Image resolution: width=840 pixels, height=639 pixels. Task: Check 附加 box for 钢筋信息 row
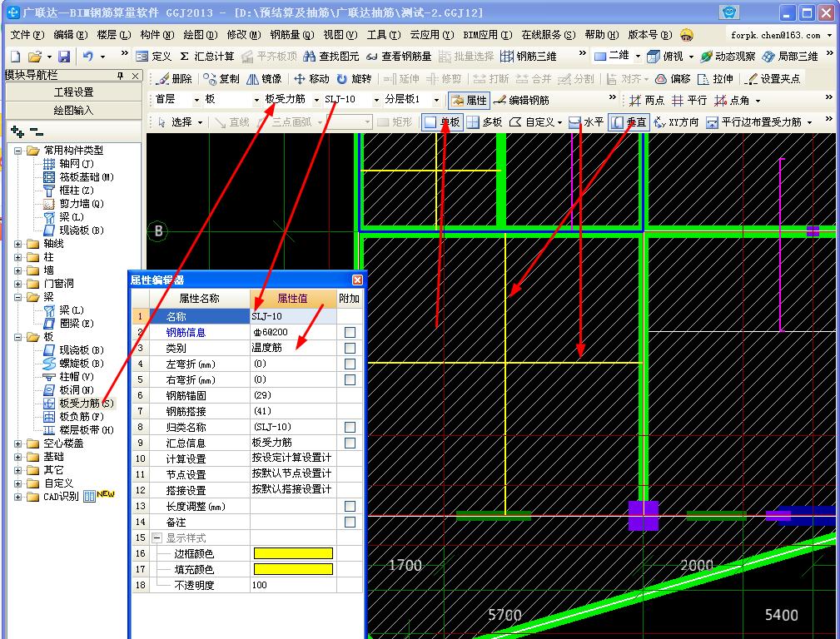350,333
